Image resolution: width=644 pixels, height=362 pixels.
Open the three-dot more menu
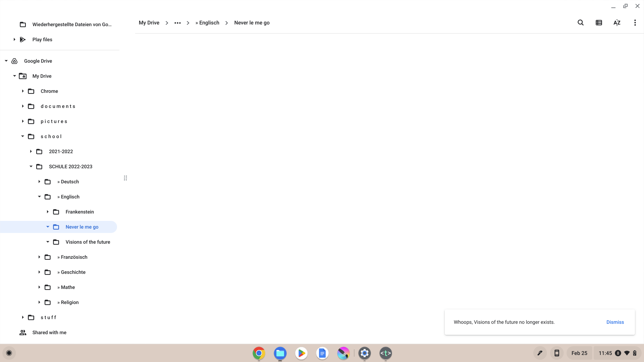(x=635, y=23)
